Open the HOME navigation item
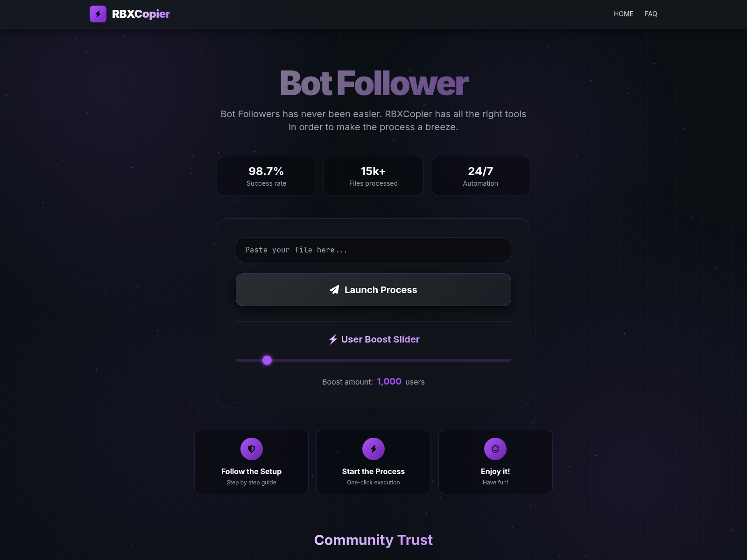Screen dimensions: 747x560 (623, 14)
